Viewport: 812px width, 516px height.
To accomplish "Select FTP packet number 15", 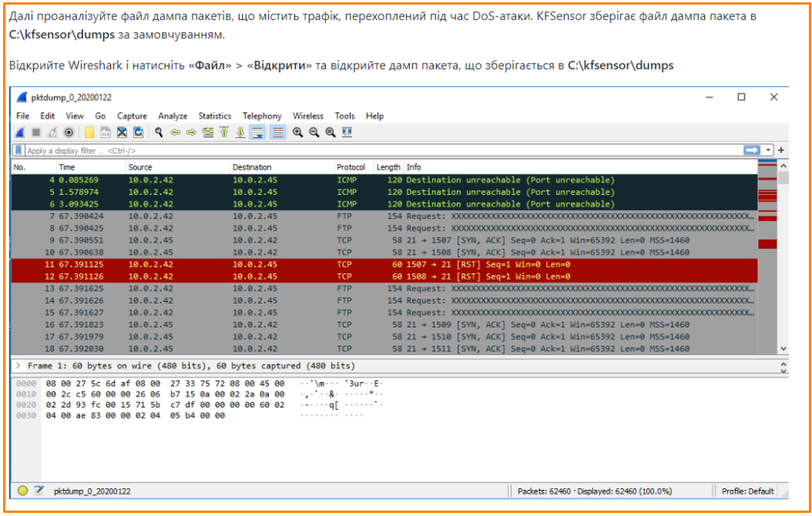I will (385, 312).
